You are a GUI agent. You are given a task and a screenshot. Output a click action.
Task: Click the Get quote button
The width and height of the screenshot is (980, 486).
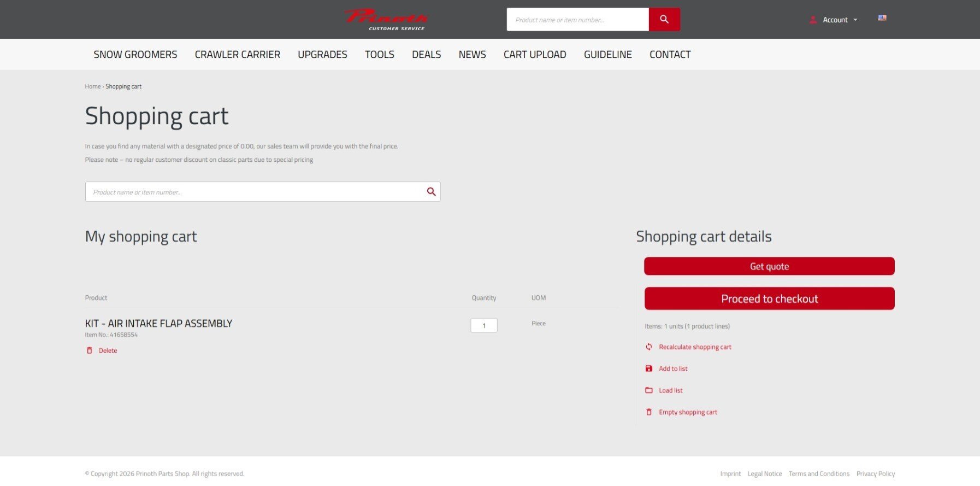click(x=769, y=266)
